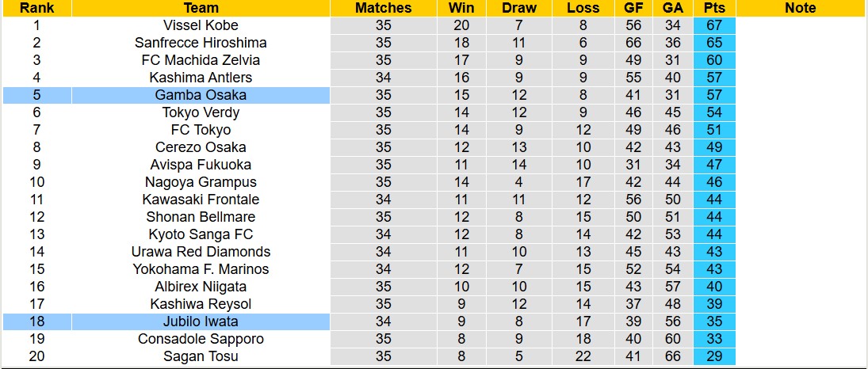868x369 pixels.
Task: Click the Rank column header
Action: pyautogui.click(x=36, y=8)
